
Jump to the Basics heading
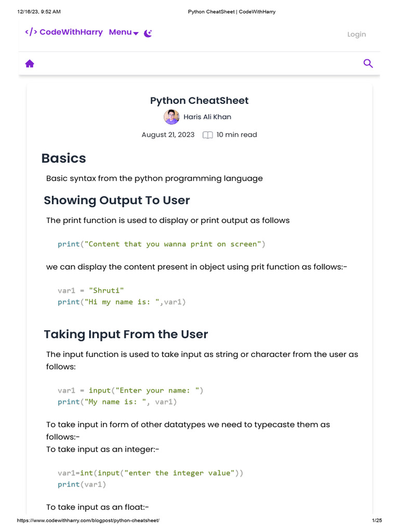pyautogui.click(x=64, y=158)
